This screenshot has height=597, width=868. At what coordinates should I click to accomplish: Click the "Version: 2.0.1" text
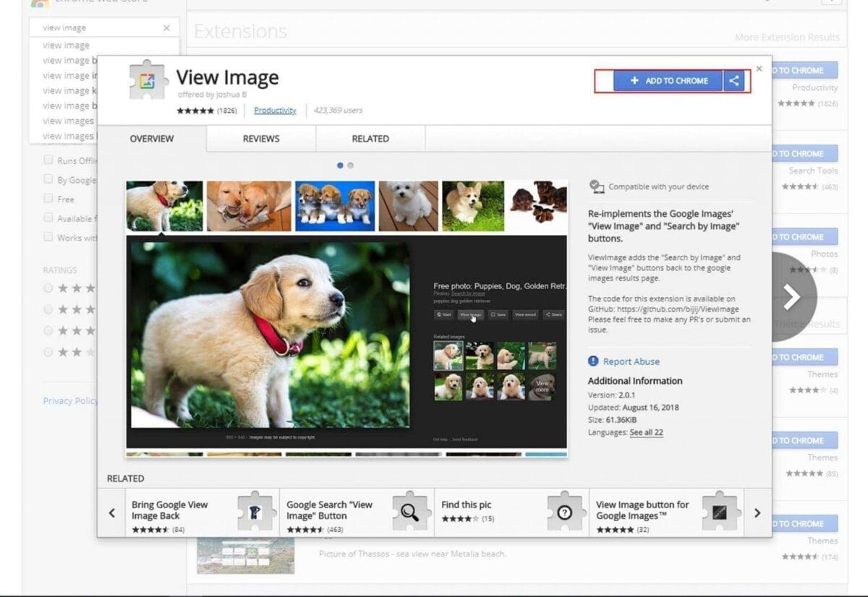coord(613,395)
